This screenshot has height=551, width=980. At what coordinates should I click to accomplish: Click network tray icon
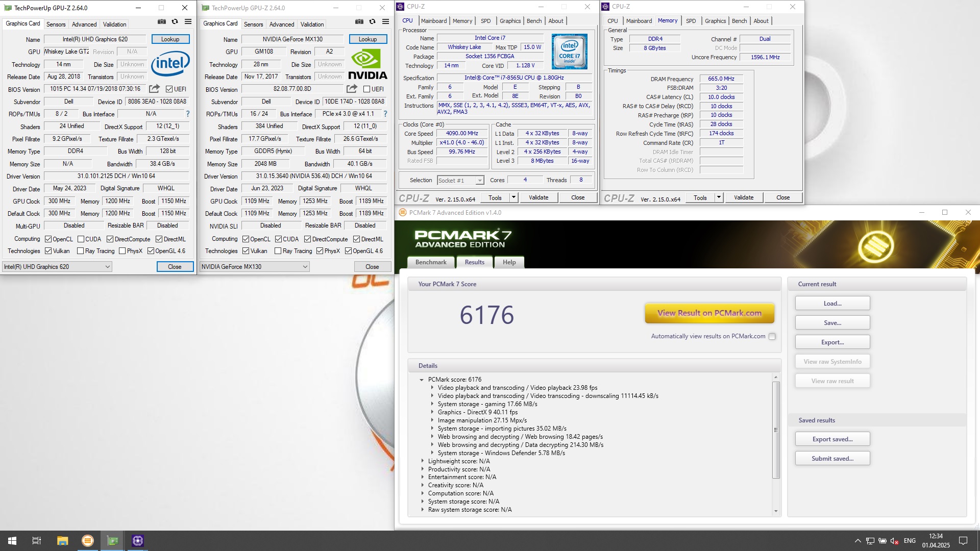pos(870,541)
